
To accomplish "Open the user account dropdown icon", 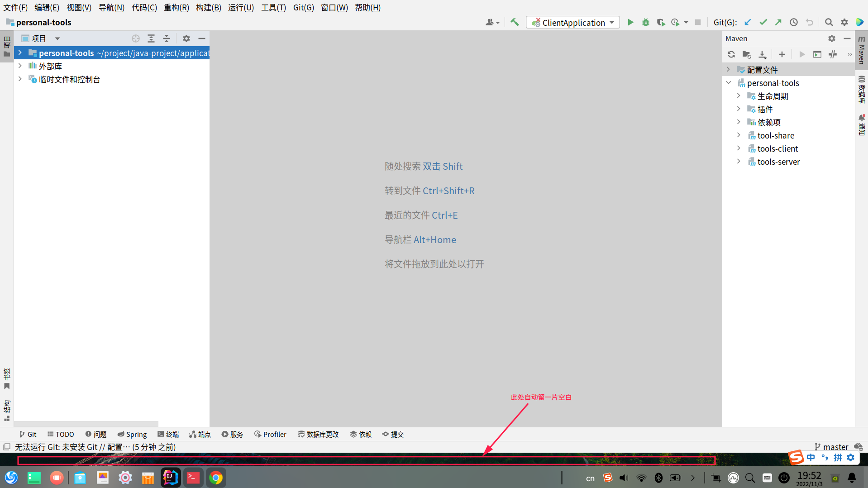I will (492, 22).
